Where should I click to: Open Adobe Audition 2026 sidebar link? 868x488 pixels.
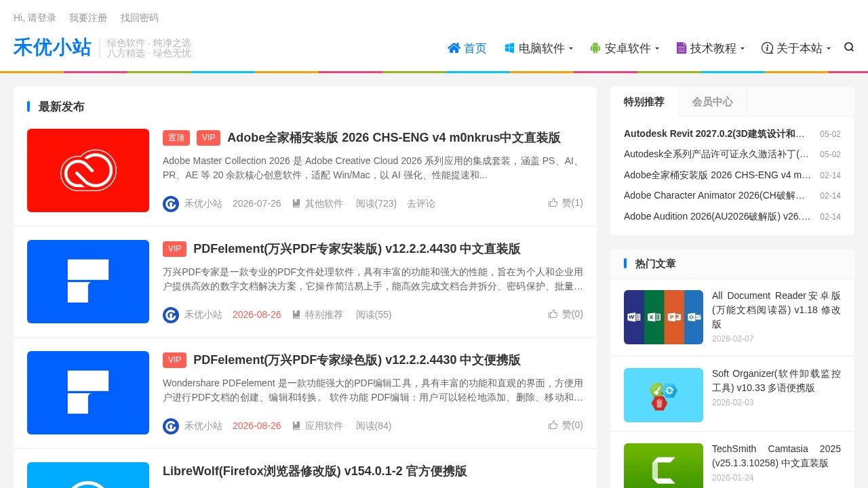pos(717,216)
